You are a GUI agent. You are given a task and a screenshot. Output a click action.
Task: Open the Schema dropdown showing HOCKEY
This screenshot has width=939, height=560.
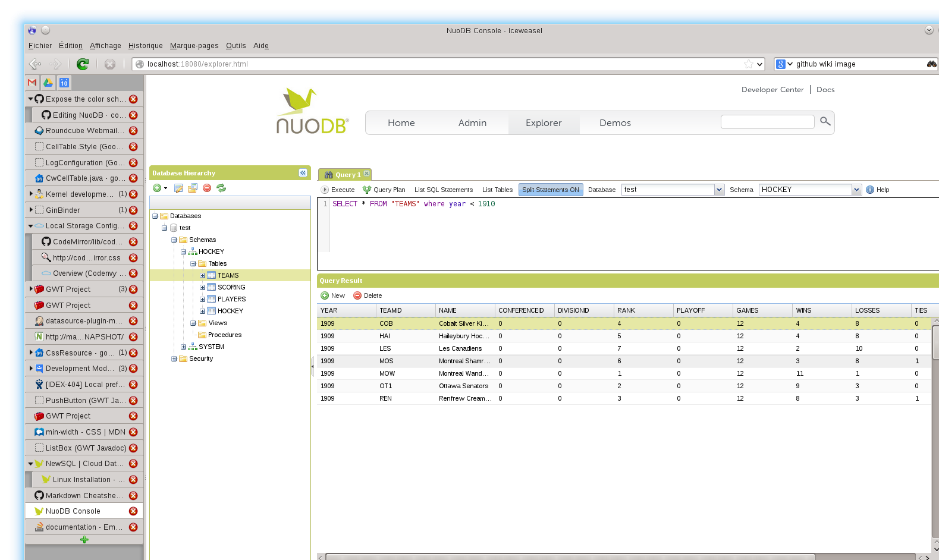pyautogui.click(x=856, y=190)
